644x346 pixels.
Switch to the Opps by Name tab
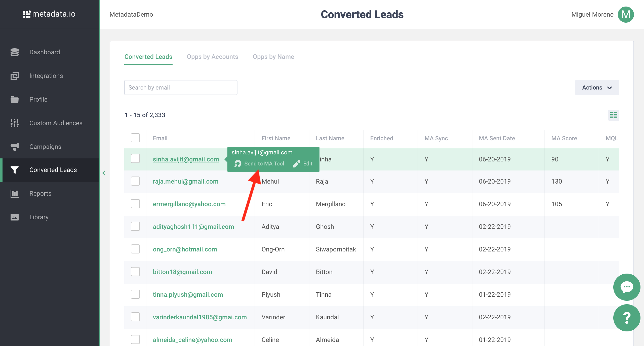273,57
